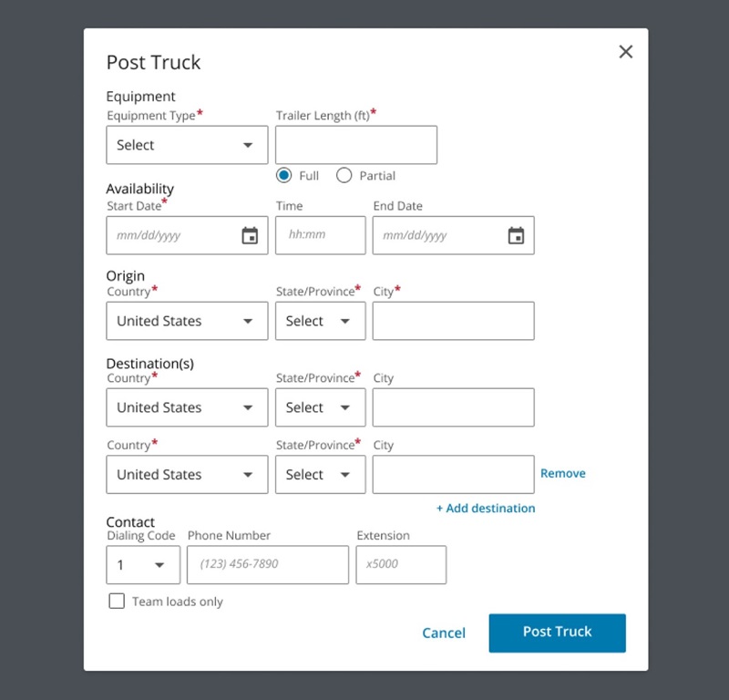This screenshot has width=729, height=700.
Task: Expand the first Destination Country dropdown
Action: point(187,407)
